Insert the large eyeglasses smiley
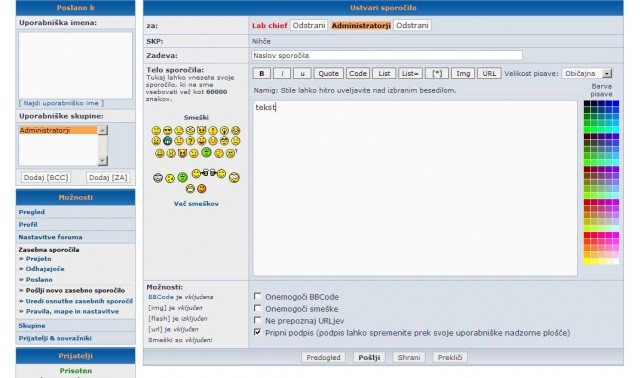Viewport: 640px width, 378px height. pos(234,177)
